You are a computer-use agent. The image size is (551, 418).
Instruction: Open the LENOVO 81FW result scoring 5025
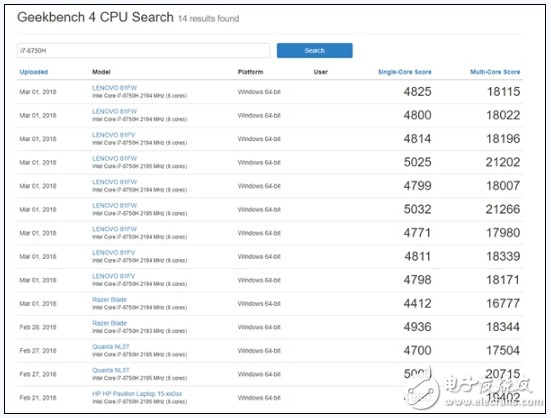(x=115, y=158)
